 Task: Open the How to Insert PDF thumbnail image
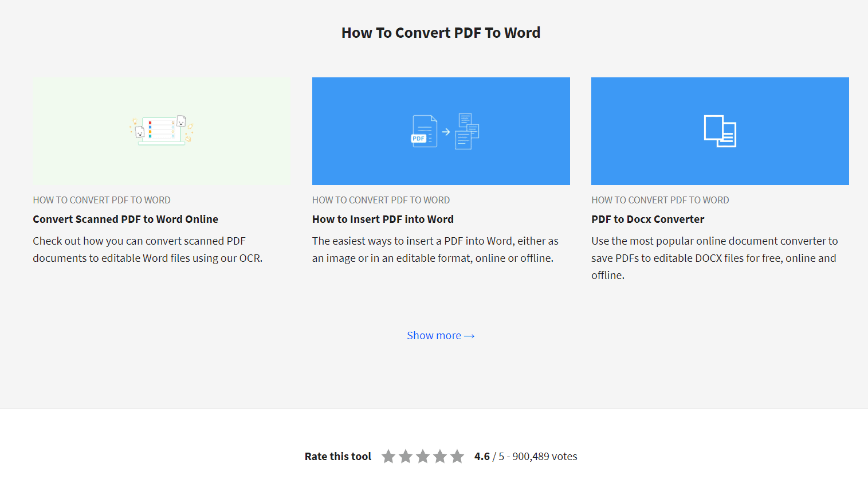click(441, 131)
